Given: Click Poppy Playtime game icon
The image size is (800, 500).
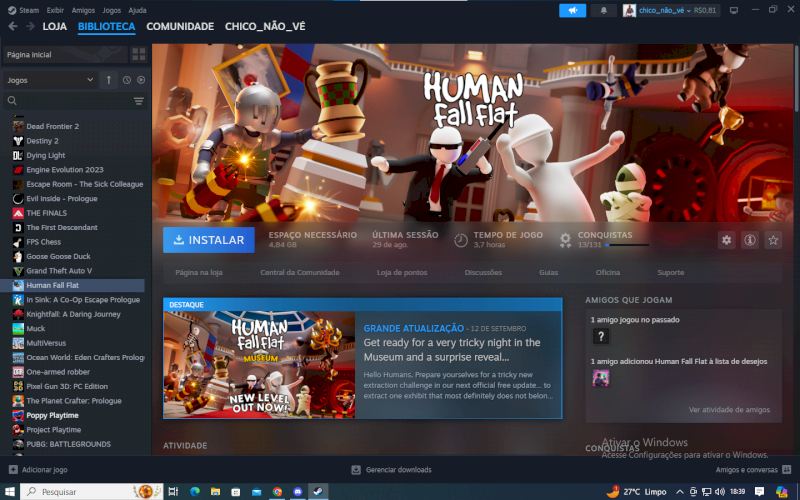Looking at the screenshot, I should [18, 415].
